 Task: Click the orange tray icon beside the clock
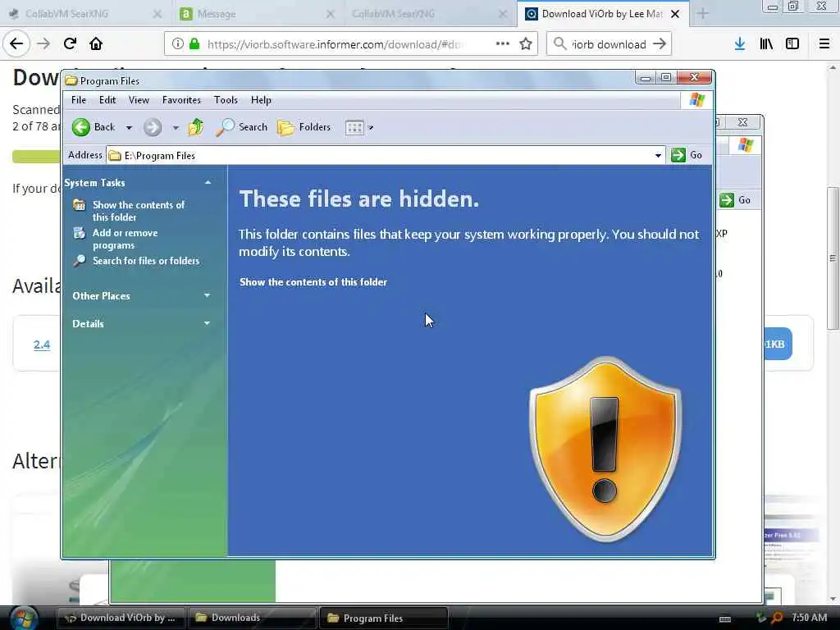click(778, 617)
